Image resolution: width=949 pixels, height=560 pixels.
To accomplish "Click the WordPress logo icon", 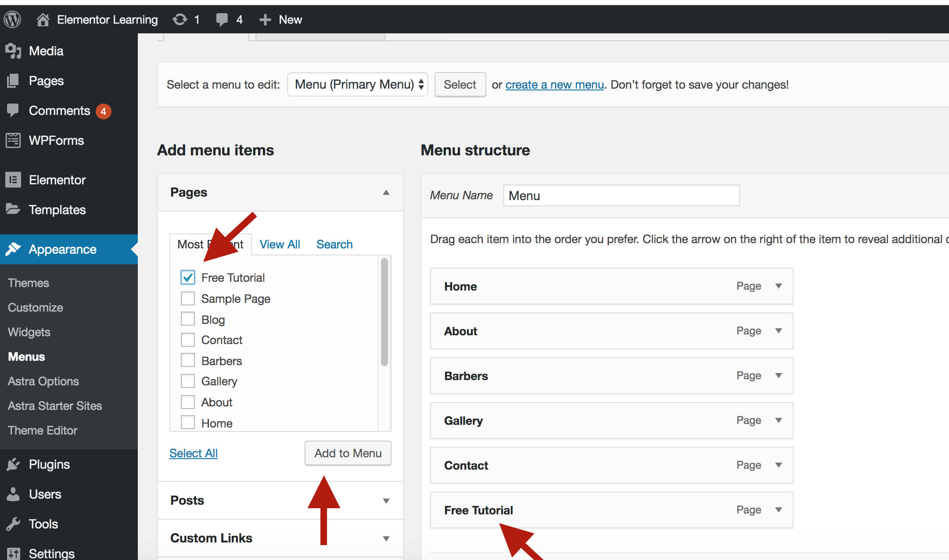I will pos(13,19).
